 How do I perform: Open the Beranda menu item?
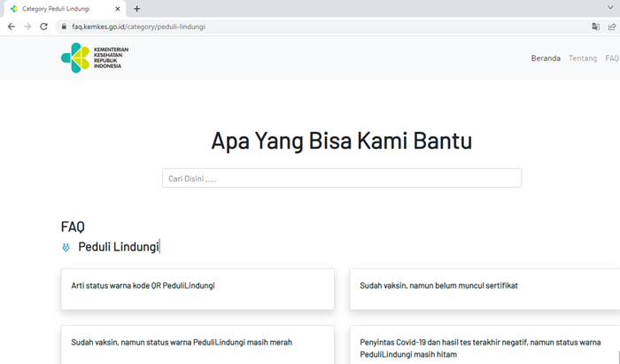tap(546, 58)
